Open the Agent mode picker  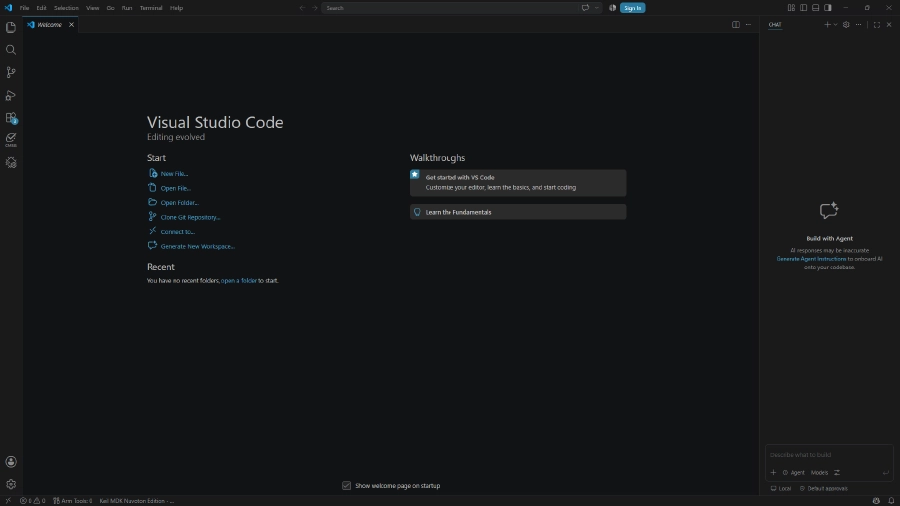793,473
